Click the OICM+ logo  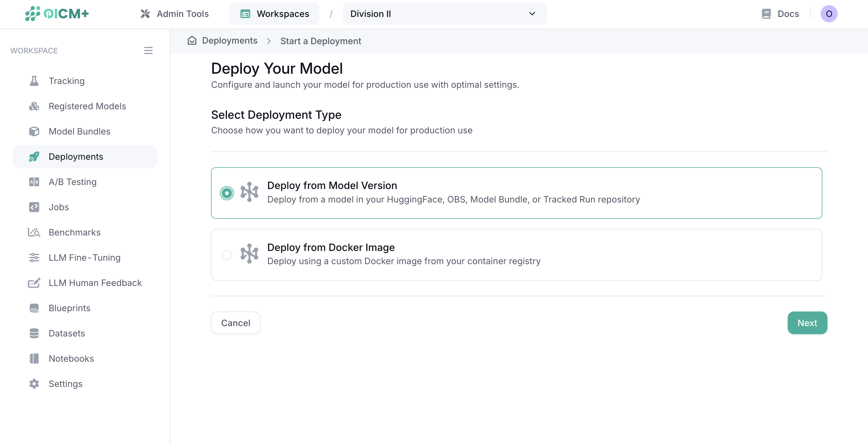coord(57,14)
